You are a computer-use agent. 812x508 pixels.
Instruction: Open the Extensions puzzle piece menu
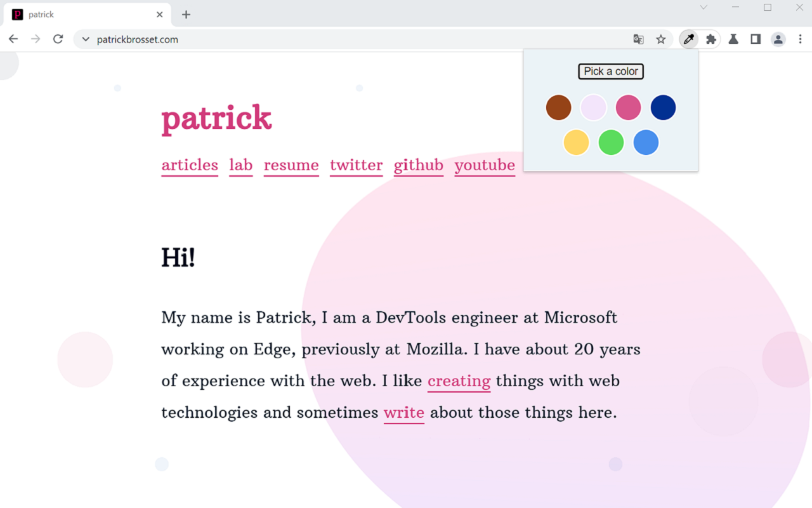(x=711, y=39)
